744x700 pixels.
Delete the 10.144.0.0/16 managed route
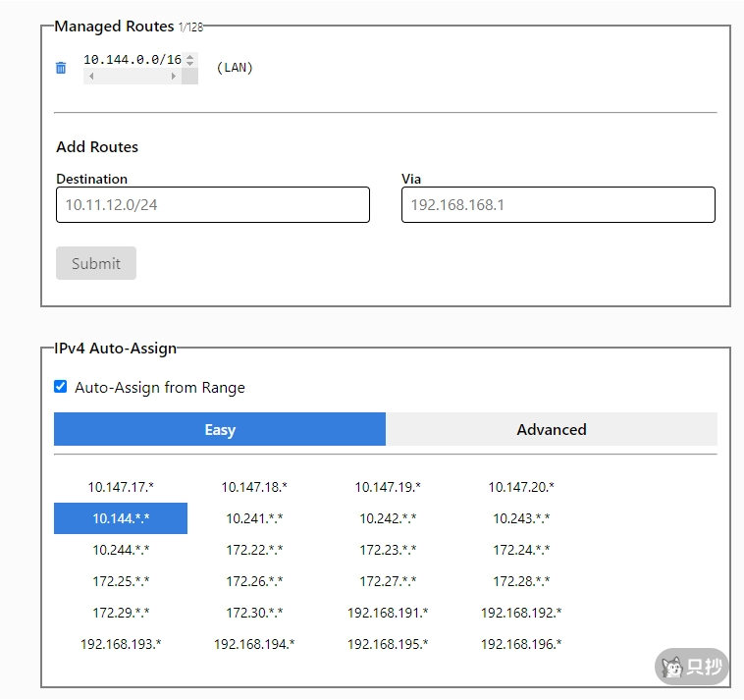point(61,68)
